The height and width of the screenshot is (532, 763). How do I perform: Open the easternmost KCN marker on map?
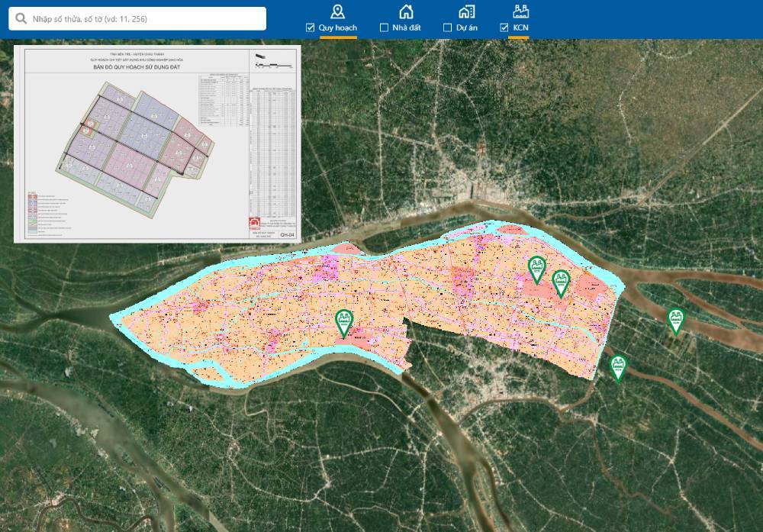(x=675, y=320)
